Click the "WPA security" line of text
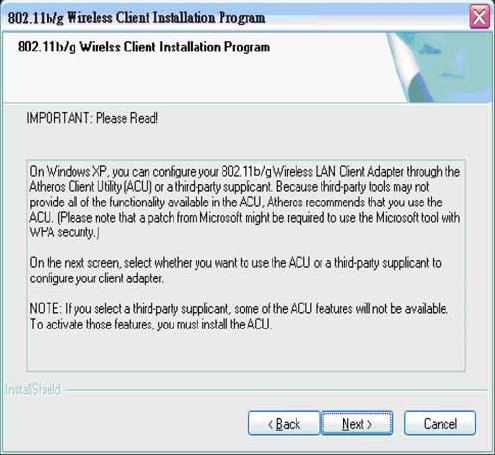 coord(64,232)
